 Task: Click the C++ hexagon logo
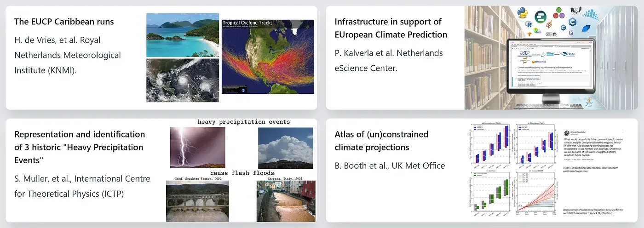(x=573, y=22)
